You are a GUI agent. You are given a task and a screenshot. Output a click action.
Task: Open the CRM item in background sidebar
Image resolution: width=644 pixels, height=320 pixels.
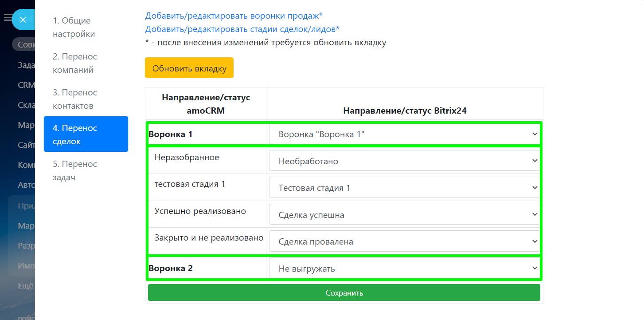coord(26,85)
